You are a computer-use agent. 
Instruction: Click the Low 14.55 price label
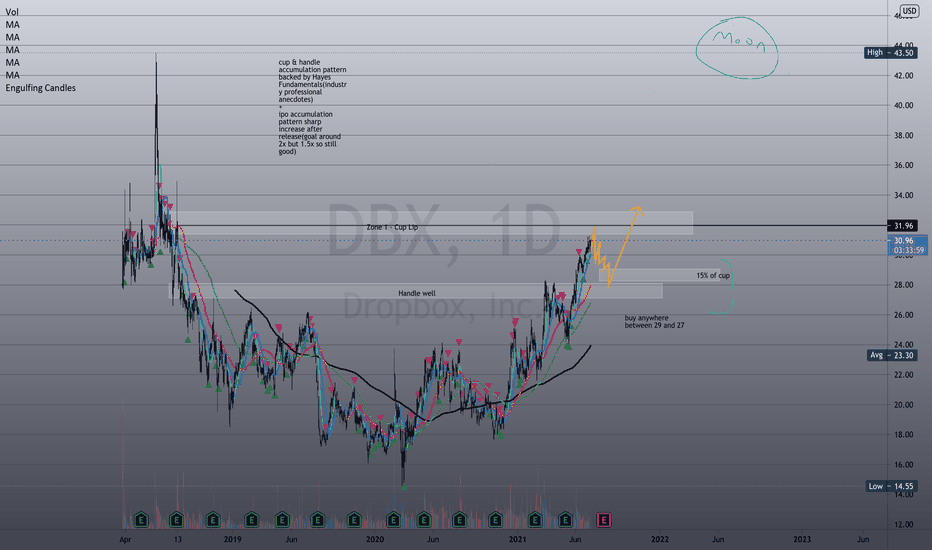[891, 486]
